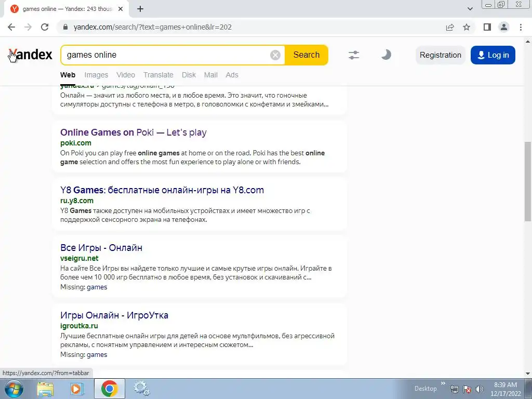Click scrollbar down arrow
This screenshot has height=399, width=532.
(528, 374)
